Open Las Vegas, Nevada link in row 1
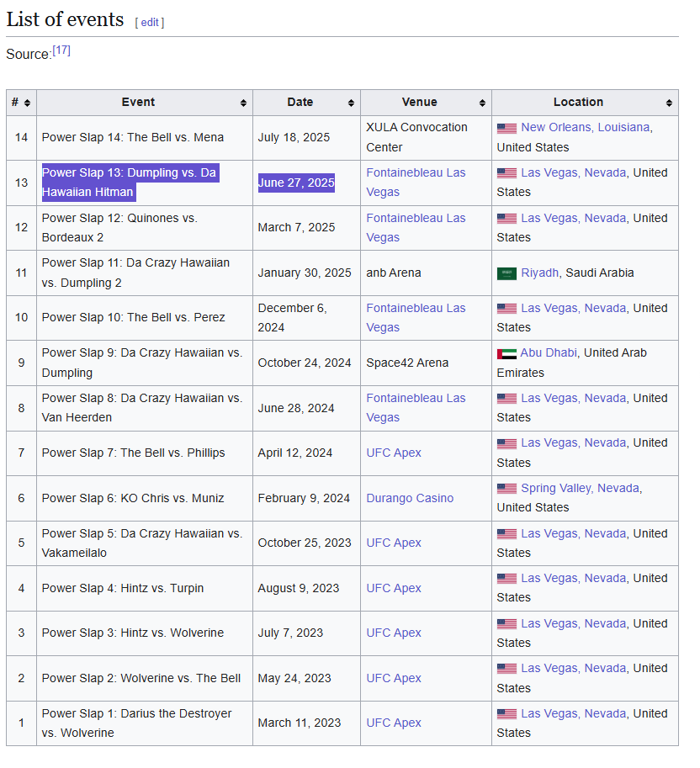 [574, 713]
